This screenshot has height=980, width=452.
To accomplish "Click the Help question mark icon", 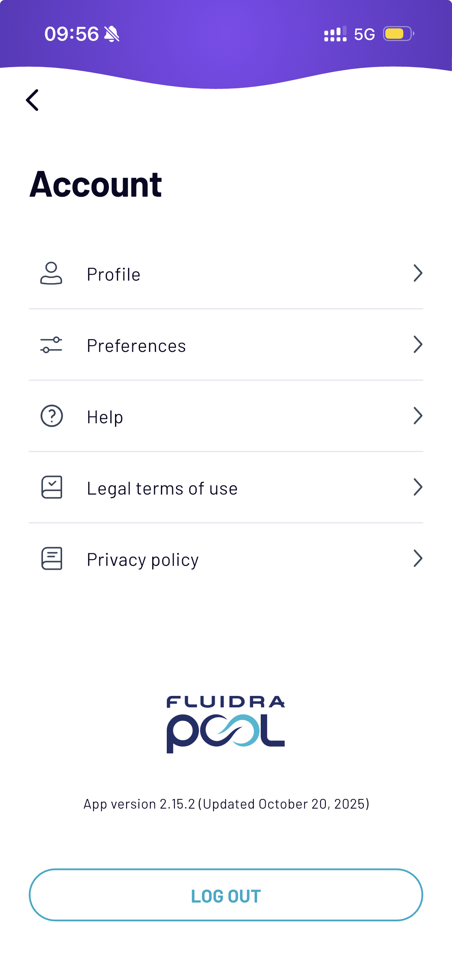I will point(52,416).
